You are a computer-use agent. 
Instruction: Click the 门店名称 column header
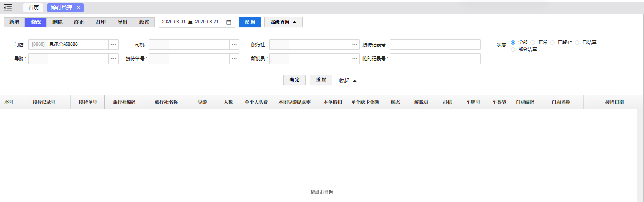pyautogui.click(x=561, y=102)
